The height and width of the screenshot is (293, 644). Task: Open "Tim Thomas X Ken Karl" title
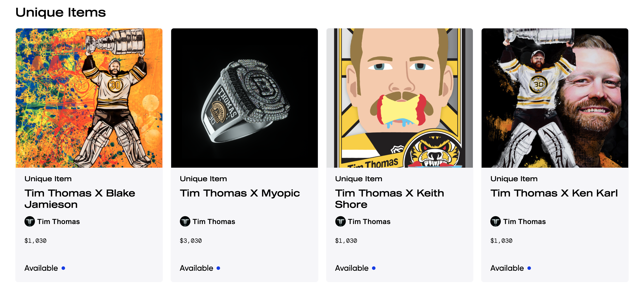554,193
